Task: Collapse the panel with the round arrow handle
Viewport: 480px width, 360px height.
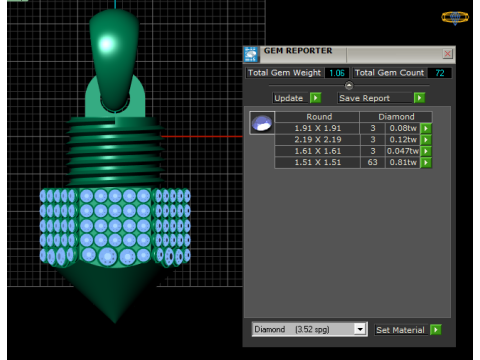Action: point(349,86)
